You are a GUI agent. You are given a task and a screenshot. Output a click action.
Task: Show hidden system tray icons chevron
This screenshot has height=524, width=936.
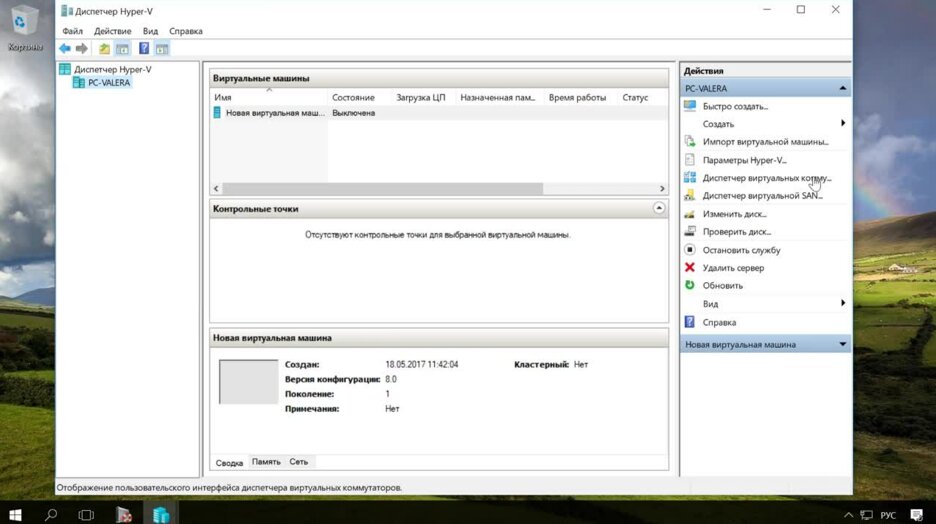click(848, 514)
